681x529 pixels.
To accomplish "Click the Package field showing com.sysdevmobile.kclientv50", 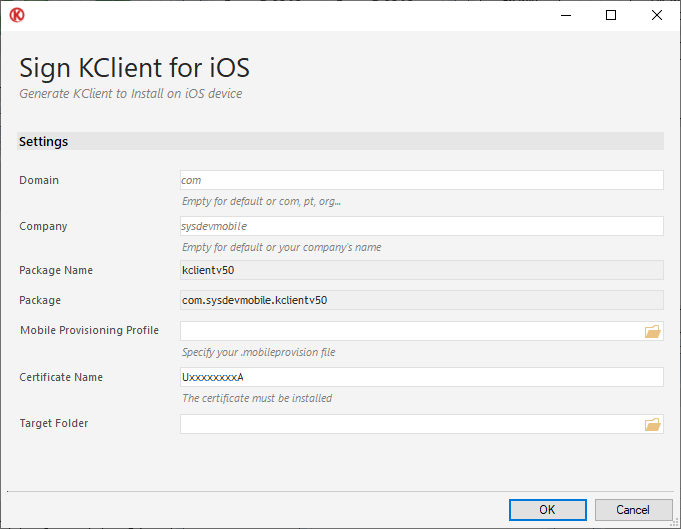I will point(422,300).
